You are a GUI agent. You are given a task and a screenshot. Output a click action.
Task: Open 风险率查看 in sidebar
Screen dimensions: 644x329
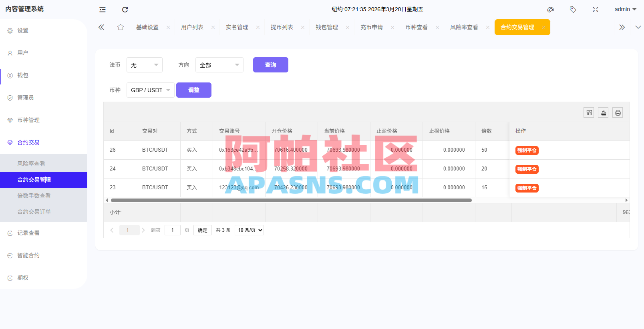[44, 164]
